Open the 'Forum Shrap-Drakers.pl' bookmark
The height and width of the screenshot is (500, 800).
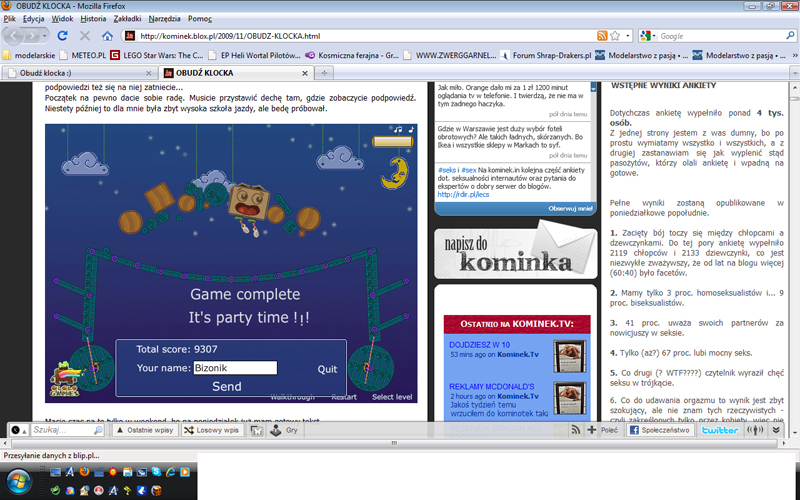545,55
